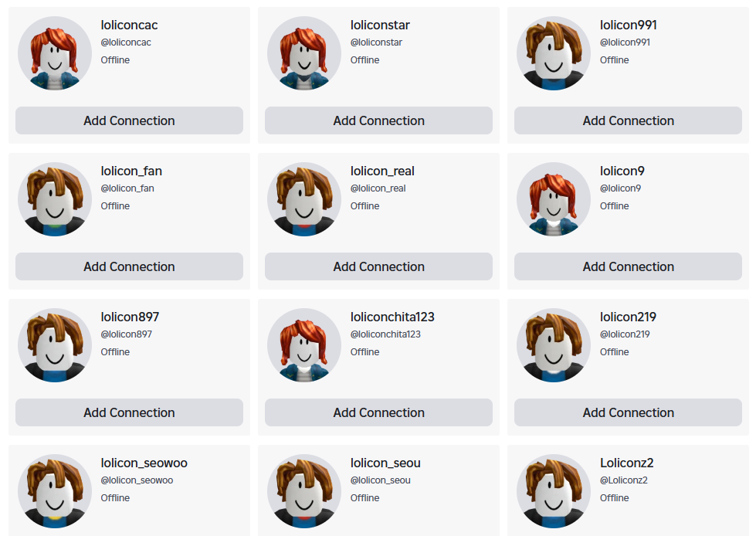This screenshot has height=536, width=756.
Task: Add connection with user loliconstar
Action: 378,120
